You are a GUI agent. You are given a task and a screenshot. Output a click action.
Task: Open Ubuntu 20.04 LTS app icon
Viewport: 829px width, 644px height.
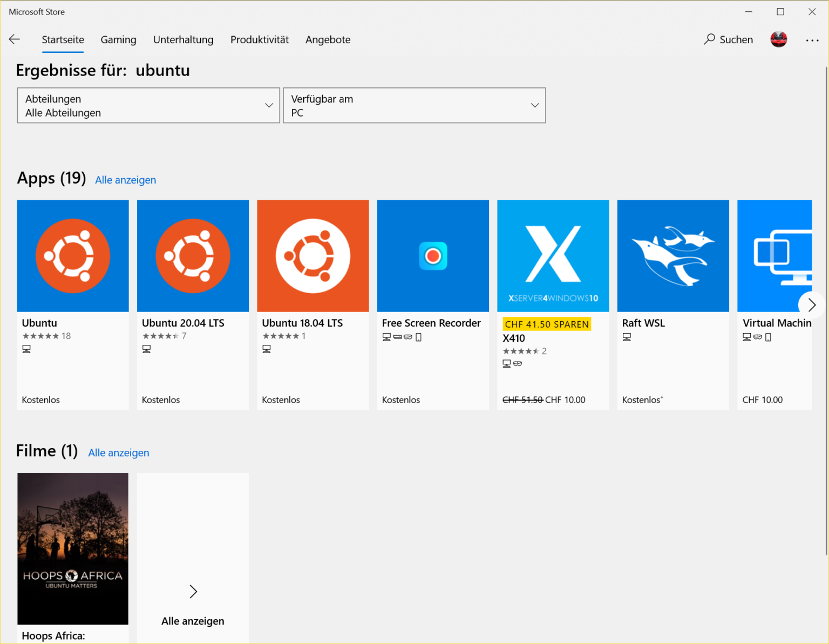pyautogui.click(x=193, y=256)
